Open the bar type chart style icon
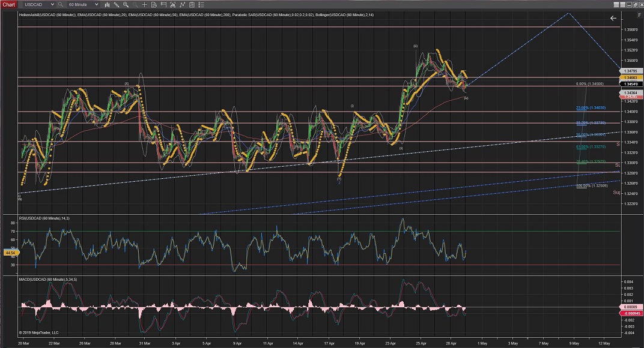644x348 pixels. coord(108,4)
